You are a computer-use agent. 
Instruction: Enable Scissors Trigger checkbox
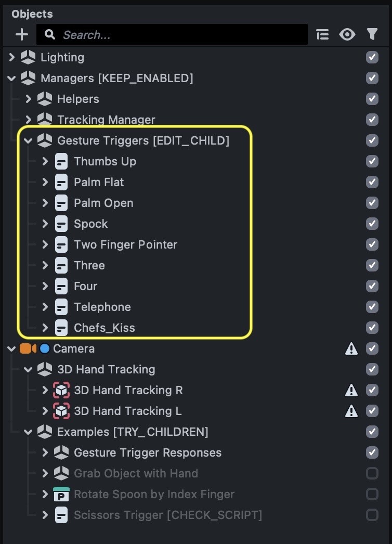(372, 515)
